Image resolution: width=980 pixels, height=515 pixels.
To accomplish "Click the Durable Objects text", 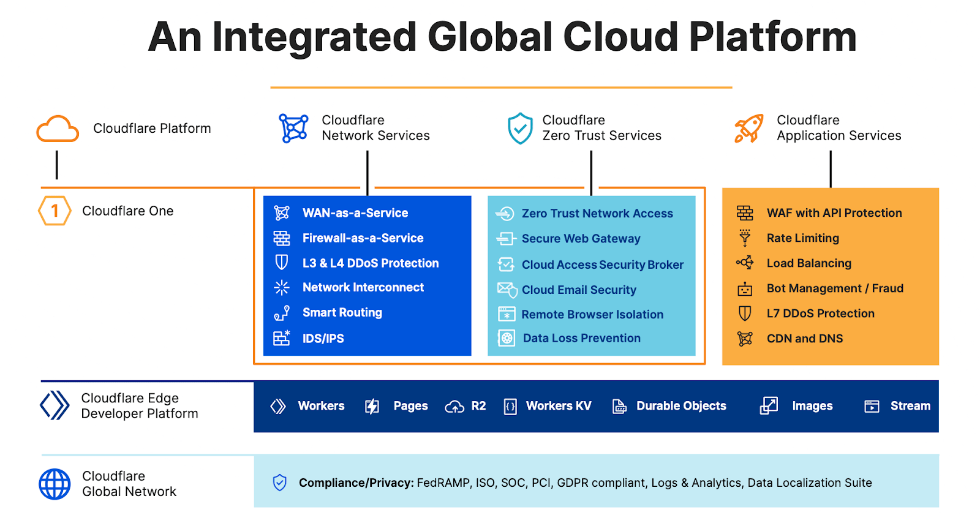I will [x=681, y=406].
